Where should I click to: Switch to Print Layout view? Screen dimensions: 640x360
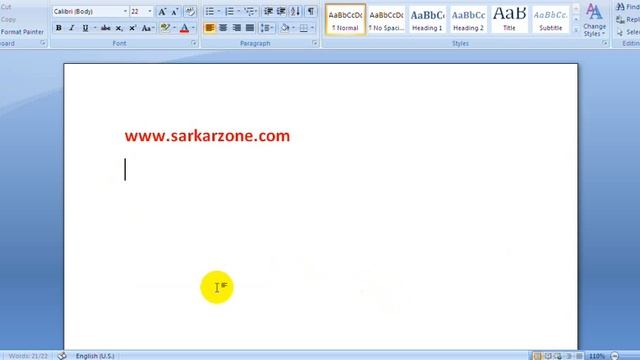coord(538,356)
